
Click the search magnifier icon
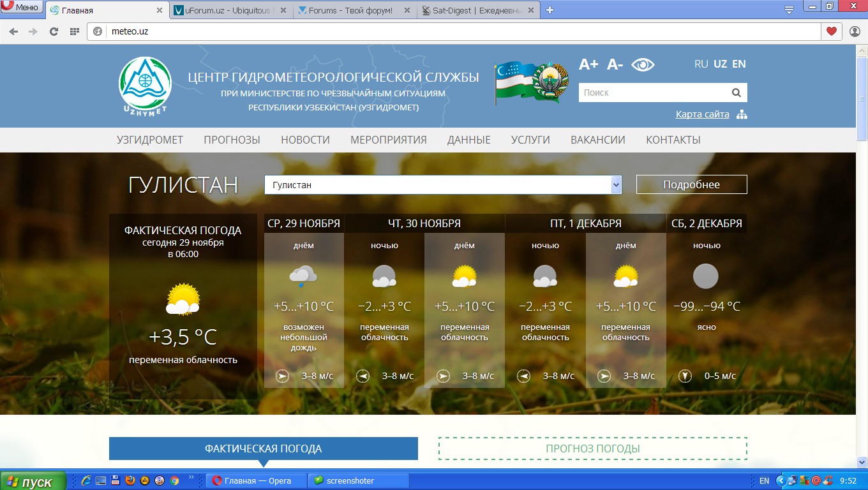pos(736,93)
